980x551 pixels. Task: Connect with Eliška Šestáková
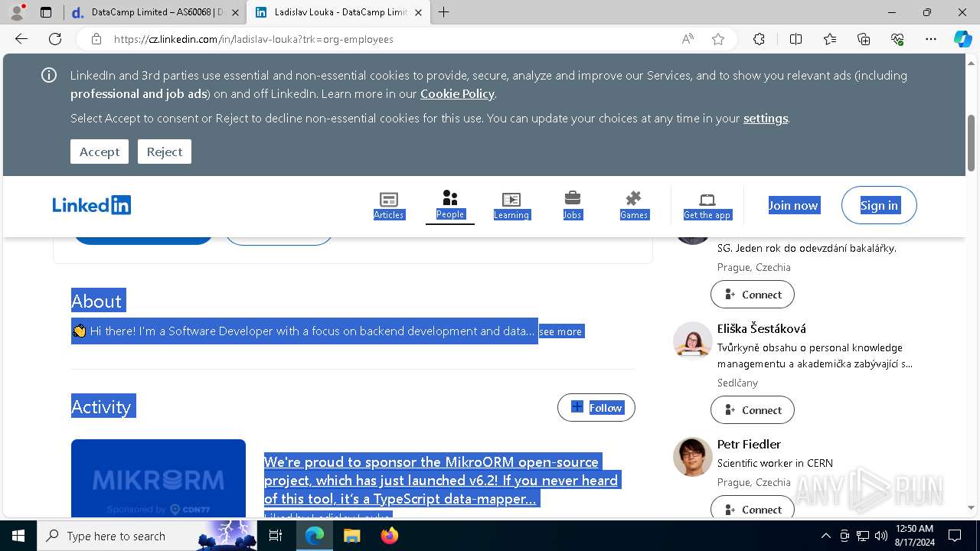point(753,410)
